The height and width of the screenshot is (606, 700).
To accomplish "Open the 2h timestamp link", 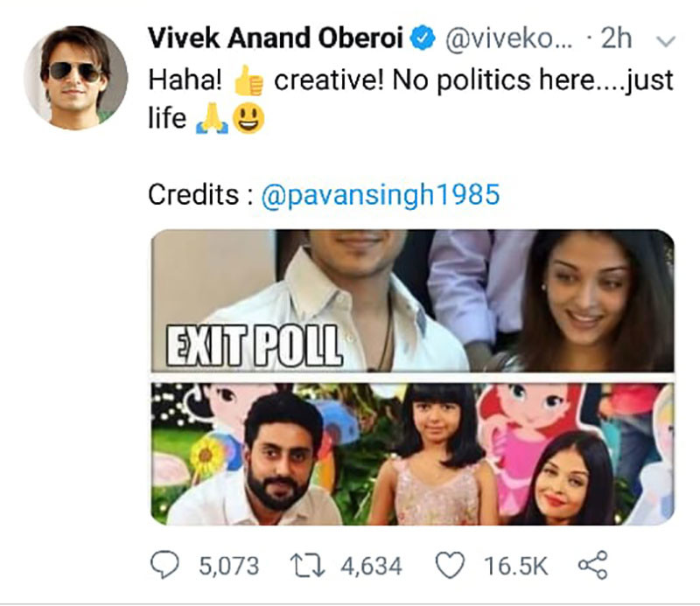I will pyautogui.click(x=616, y=38).
